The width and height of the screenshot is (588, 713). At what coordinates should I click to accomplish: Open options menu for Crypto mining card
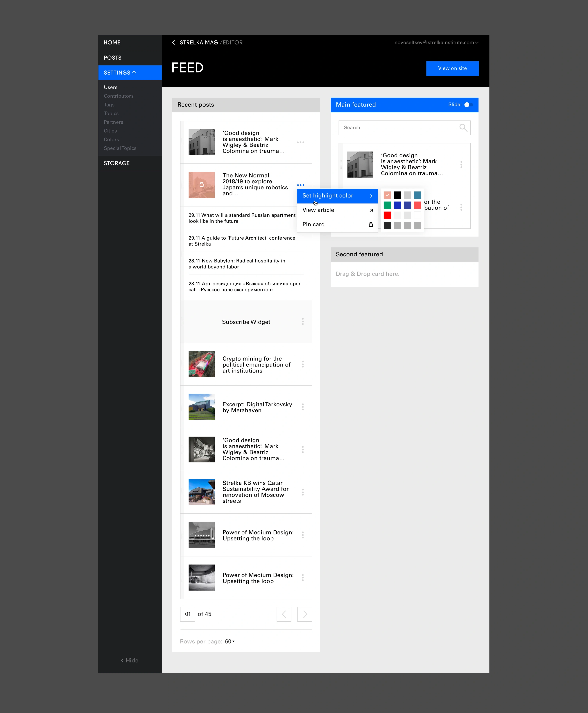pyautogui.click(x=303, y=364)
